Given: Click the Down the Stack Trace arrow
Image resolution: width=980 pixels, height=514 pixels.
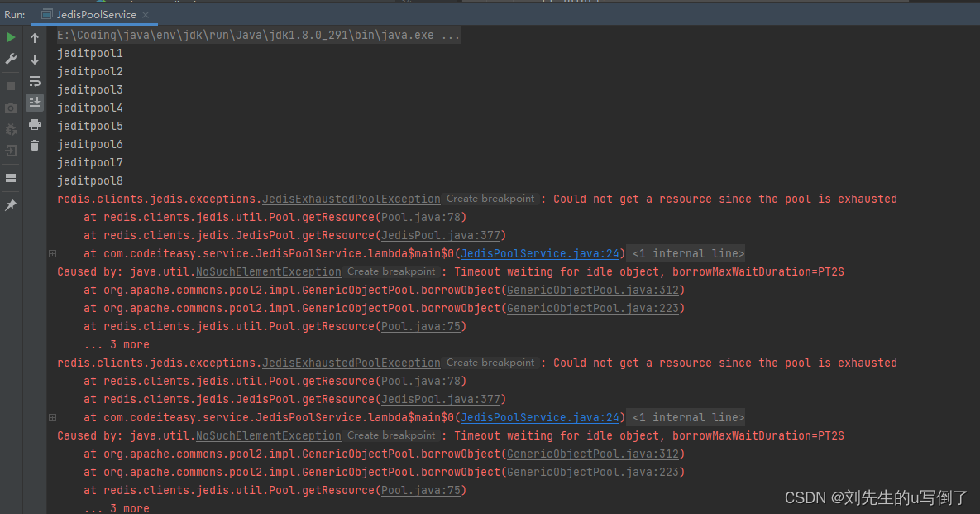Looking at the screenshot, I should [35, 60].
